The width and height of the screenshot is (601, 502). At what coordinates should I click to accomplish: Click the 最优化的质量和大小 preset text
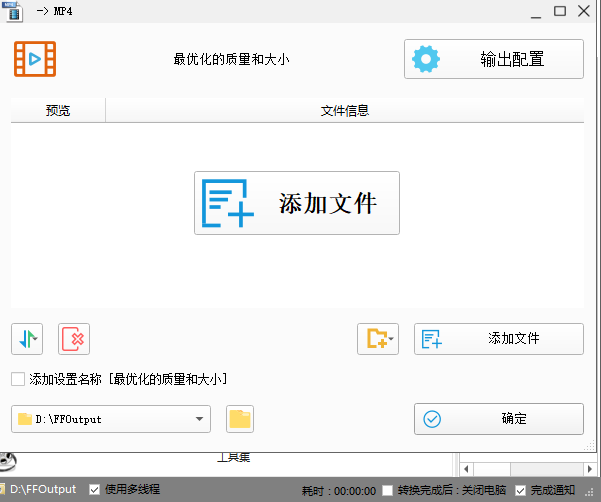coord(231,59)
